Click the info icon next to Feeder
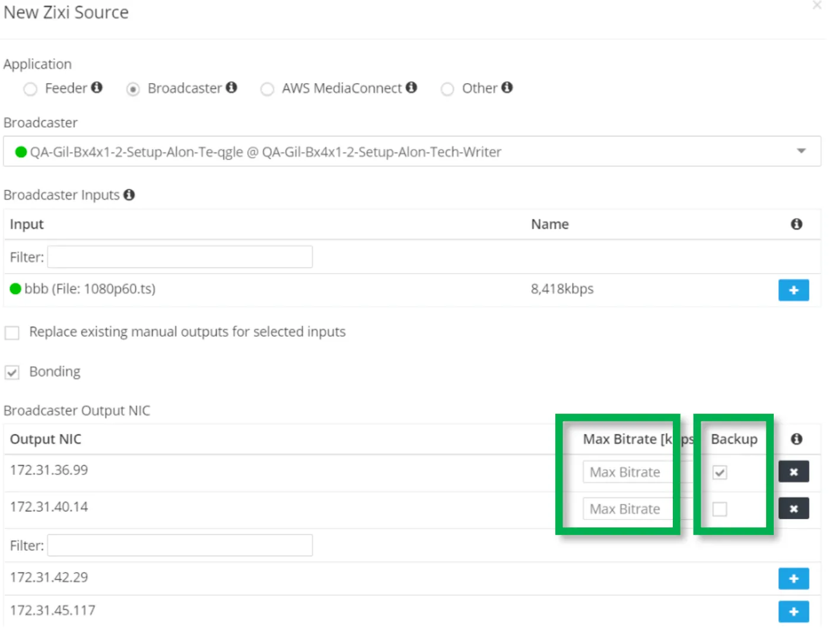839x644 pixels. pyautogui.click(x=97, y=88)
